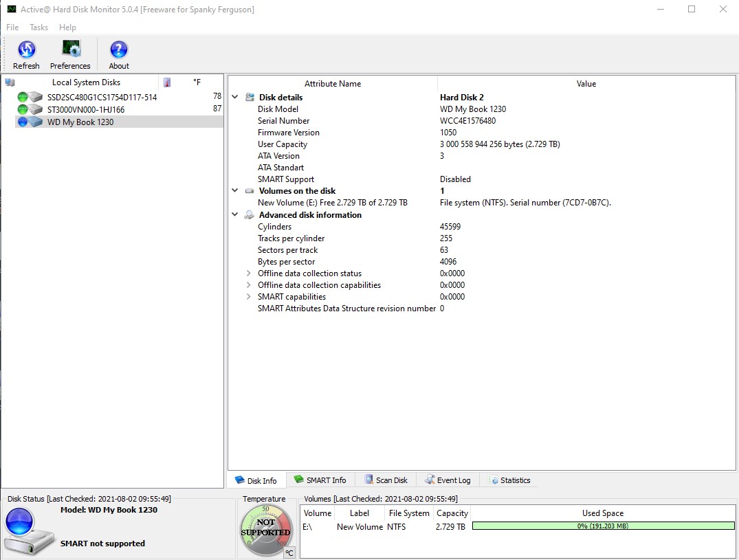Click the Value column header

pyautogui.click(x=586, y=84)
